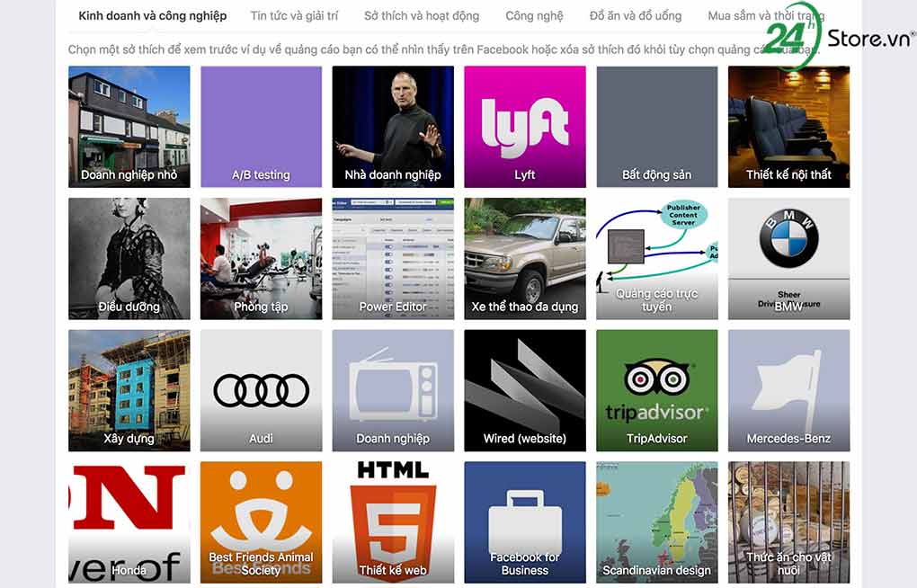This screenshot has height=588, width=917.
Task: Select the Sở thích và hoạt động tab
Action: coord(422,16)
